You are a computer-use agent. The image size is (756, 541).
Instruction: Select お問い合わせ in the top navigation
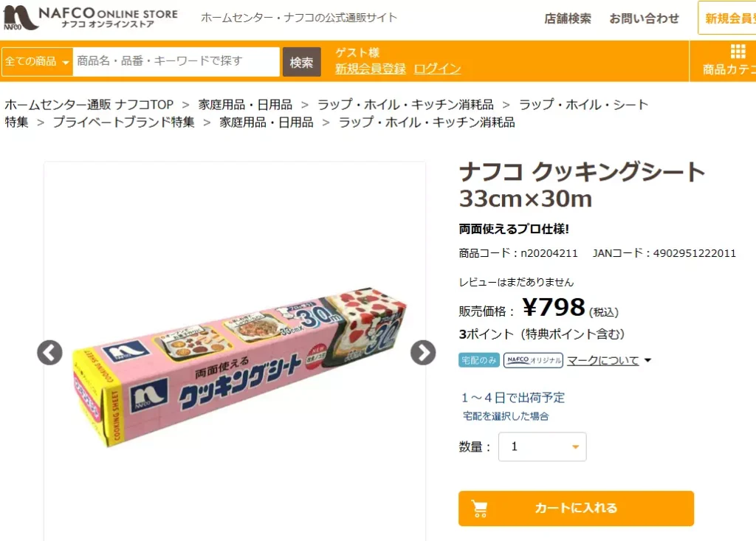(x=644, y=18)
